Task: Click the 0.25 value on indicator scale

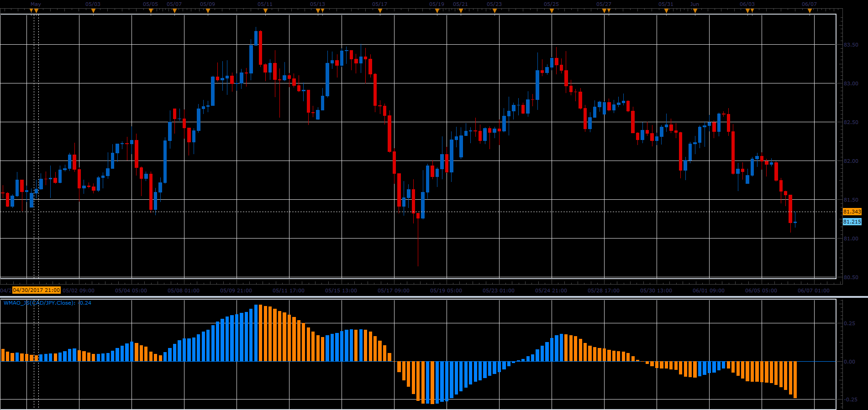Action: 850,323
